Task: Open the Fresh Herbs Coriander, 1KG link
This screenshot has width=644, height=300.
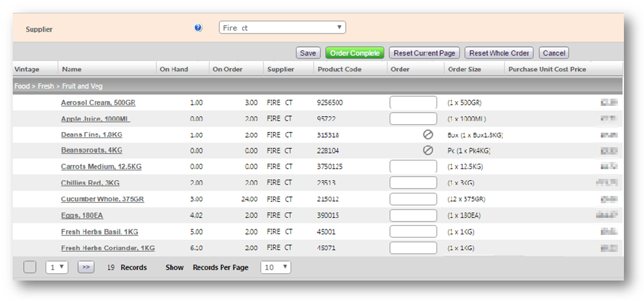Action: pyautogui.click(x=108, y=248)
